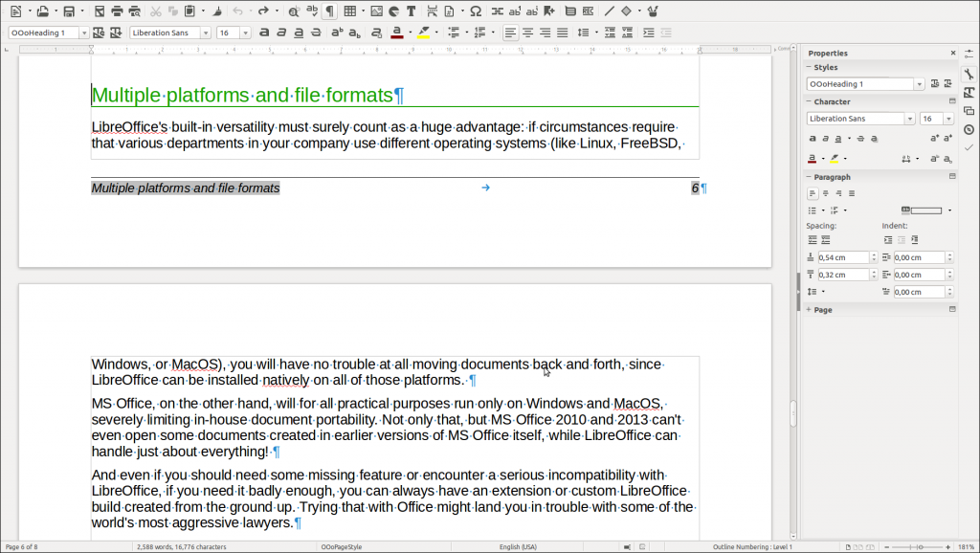
Task: Select the Clone Formatting tool
Action: (219, 11)
